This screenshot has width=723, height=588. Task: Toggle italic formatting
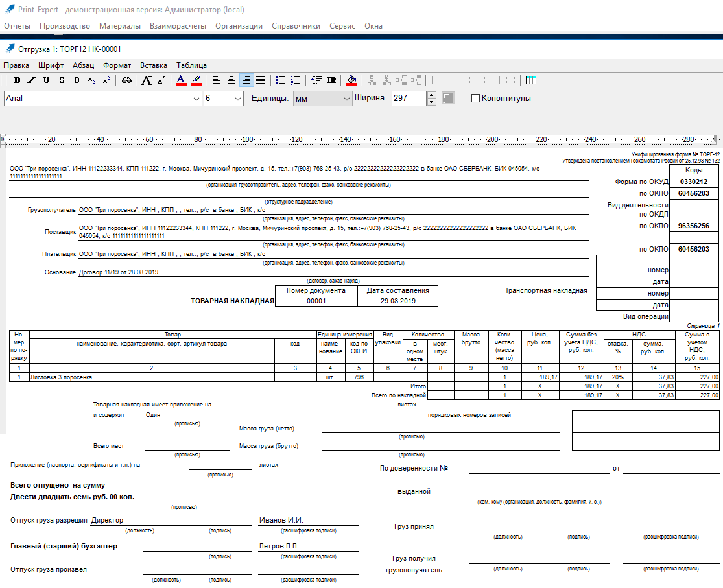pyautogui.click(x=31, y=80)
